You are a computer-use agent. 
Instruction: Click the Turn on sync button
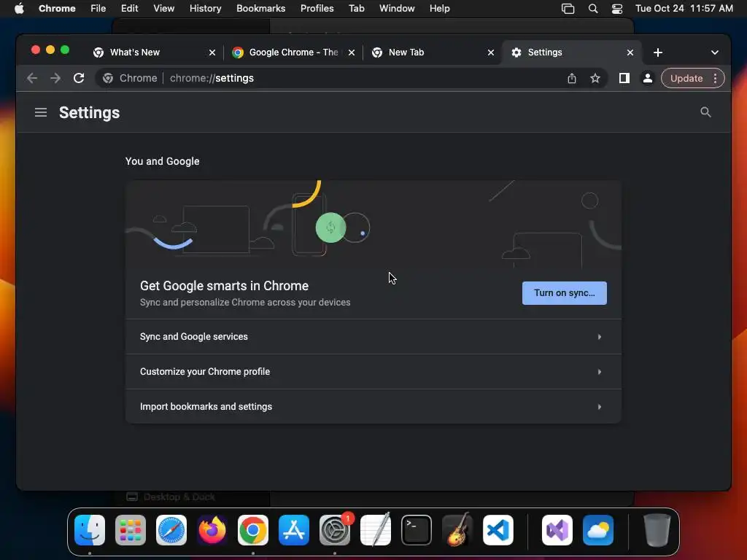pyautogui.click(x=565, y=293)
